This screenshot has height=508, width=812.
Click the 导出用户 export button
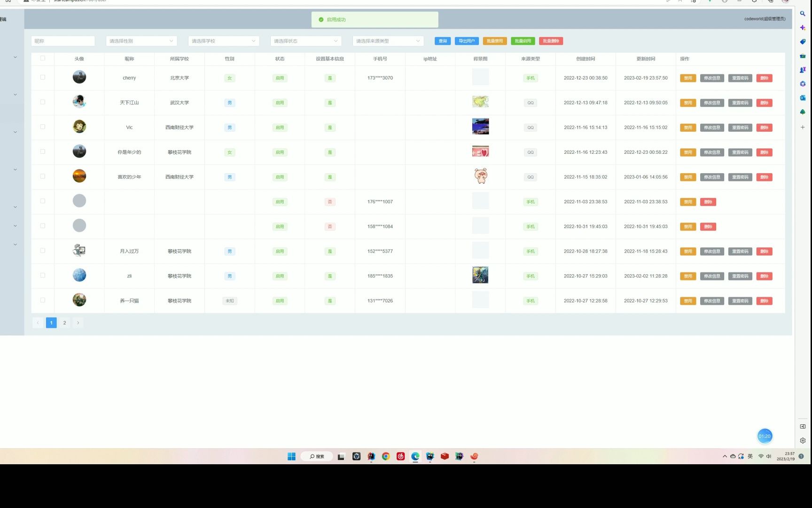tap(467, 41)
